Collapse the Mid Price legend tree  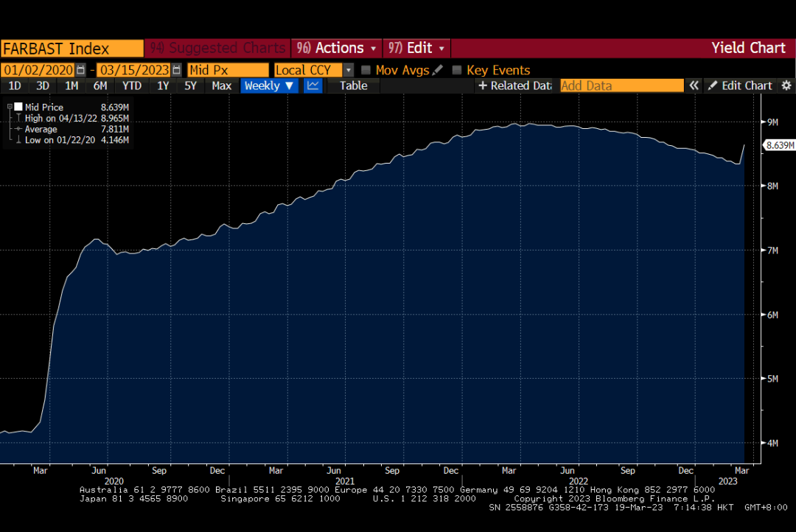pos(10,107)
